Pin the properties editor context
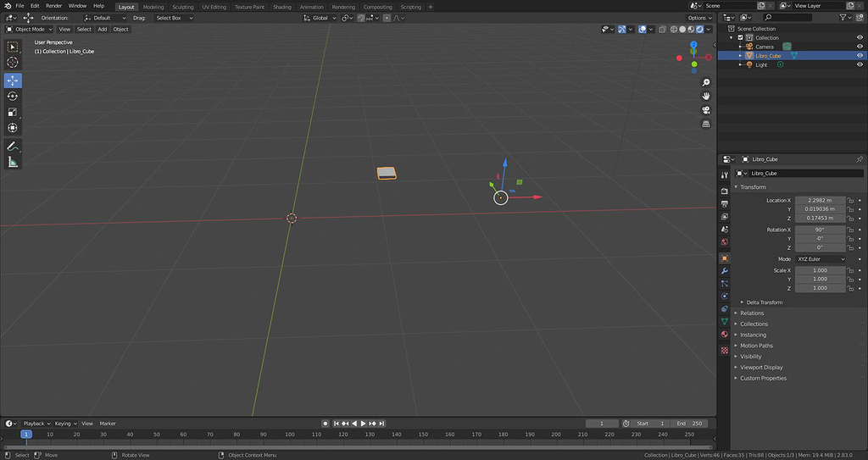Viewport: 868px width, 460px height. pyautogui.click(x=860, y=159)
